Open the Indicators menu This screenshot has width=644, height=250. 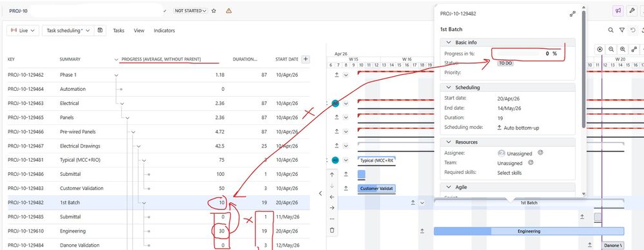164,30
